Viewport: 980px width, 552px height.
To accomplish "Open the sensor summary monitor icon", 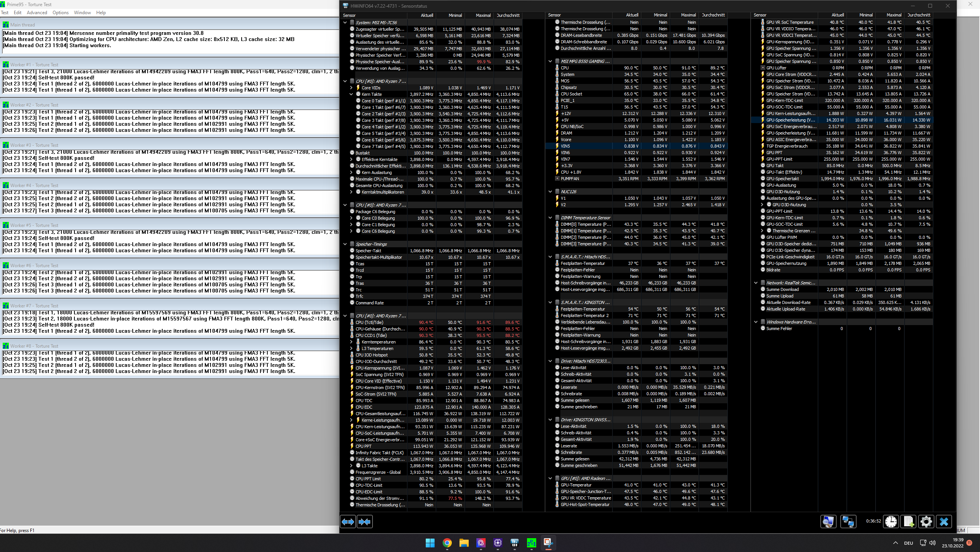I will pyautogui.click(x=828, y=521).
